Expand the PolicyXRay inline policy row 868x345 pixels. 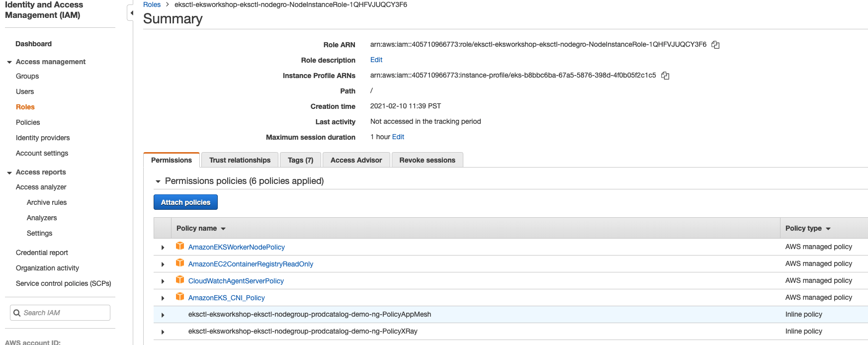pyautogui.click(x=163, y=332)
